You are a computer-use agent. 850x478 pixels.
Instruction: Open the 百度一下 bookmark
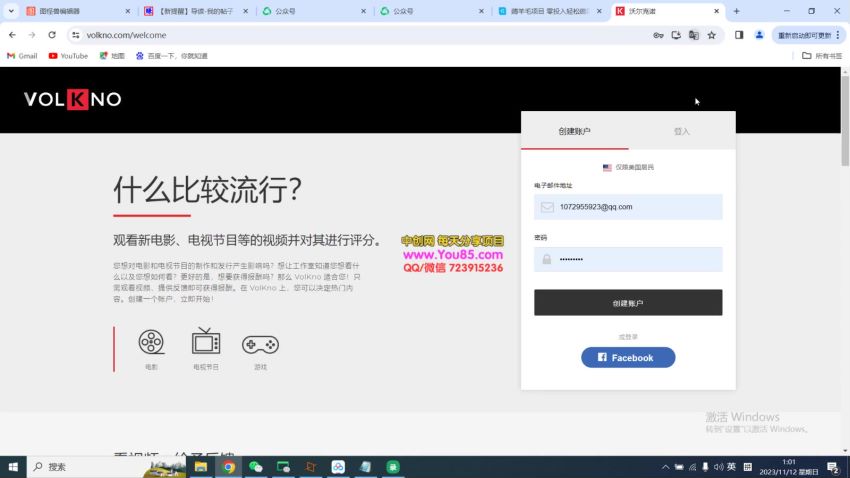pos(171,56)
